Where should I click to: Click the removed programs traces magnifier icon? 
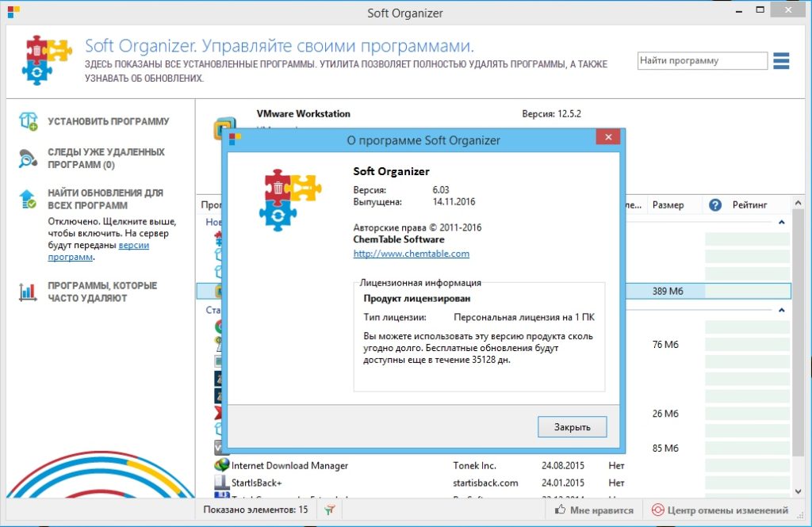pos(28,158)
